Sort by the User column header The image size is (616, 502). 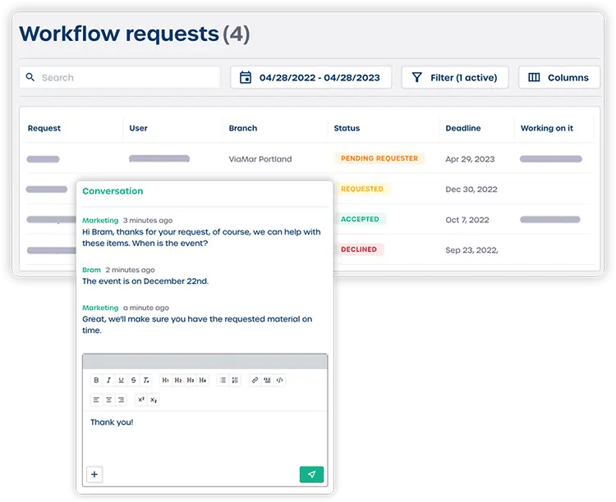(x=138, y=128)
